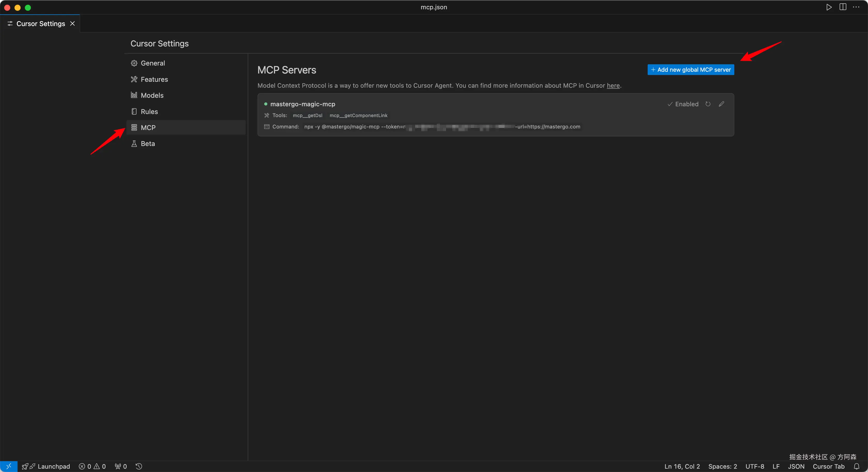Select the Models settings section
Image resolution: width=868 pixels, height=472 pixels.
coord(152,95)
